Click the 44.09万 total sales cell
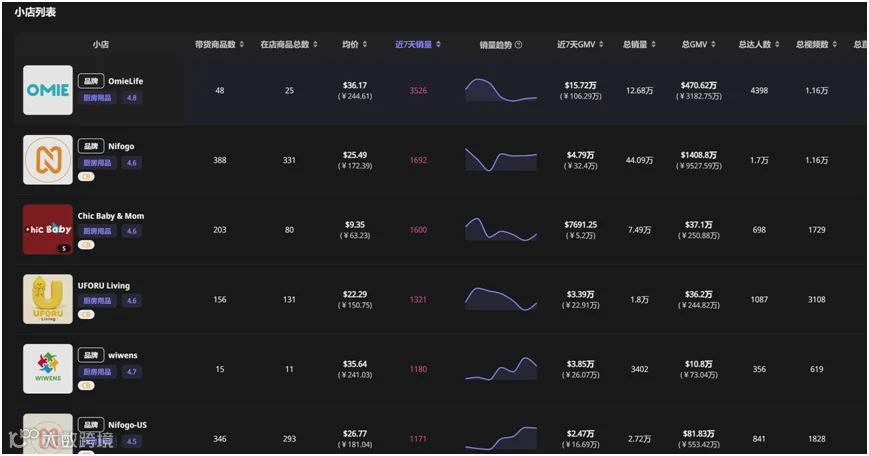The image size is (869, 456). [x=639, y=160]
